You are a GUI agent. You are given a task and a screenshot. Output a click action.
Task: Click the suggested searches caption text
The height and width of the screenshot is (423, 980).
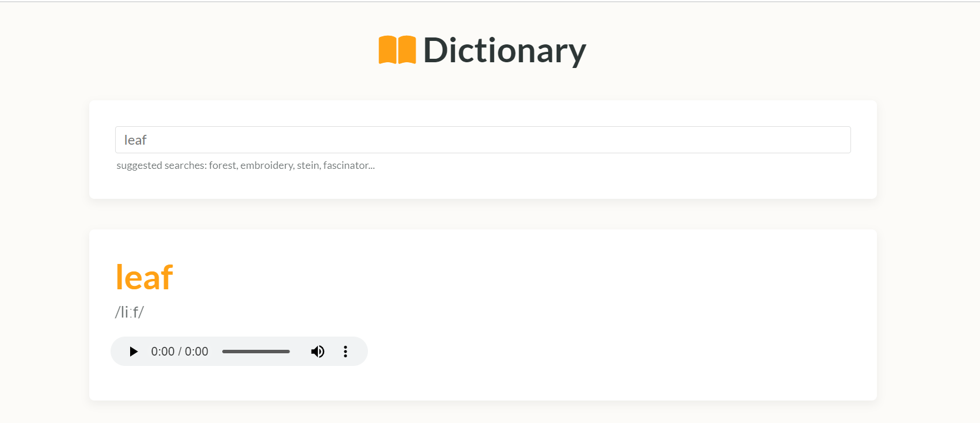(x=161, y=165)
